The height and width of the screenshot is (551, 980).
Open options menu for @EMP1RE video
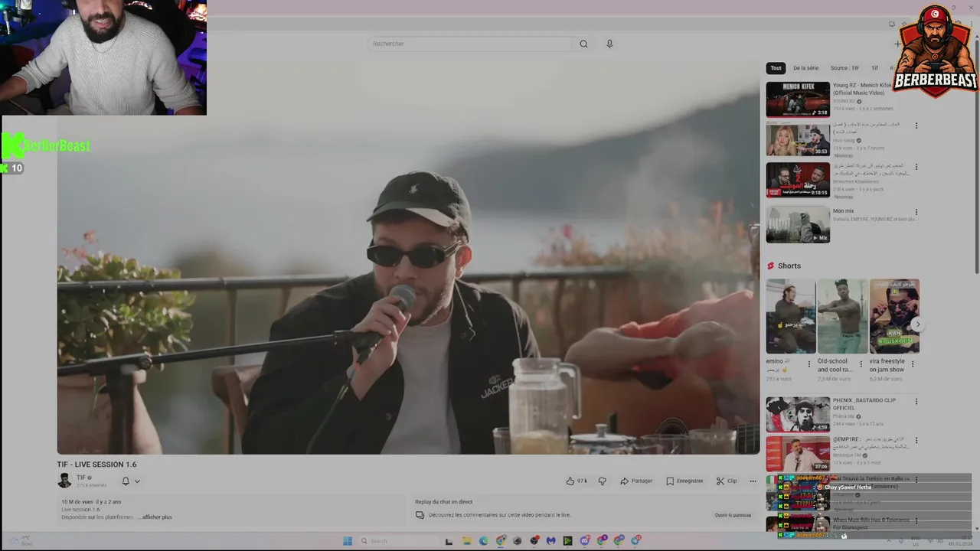916,441
